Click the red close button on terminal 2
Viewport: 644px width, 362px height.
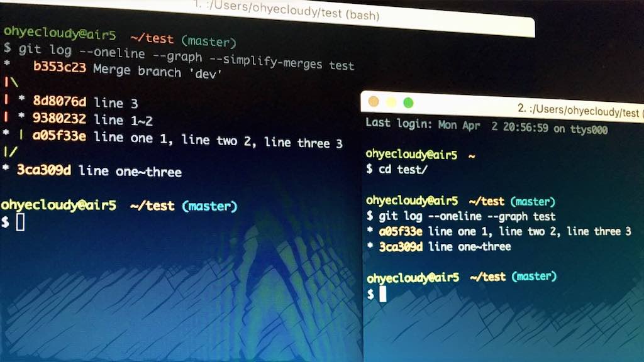tap(374, 101)
